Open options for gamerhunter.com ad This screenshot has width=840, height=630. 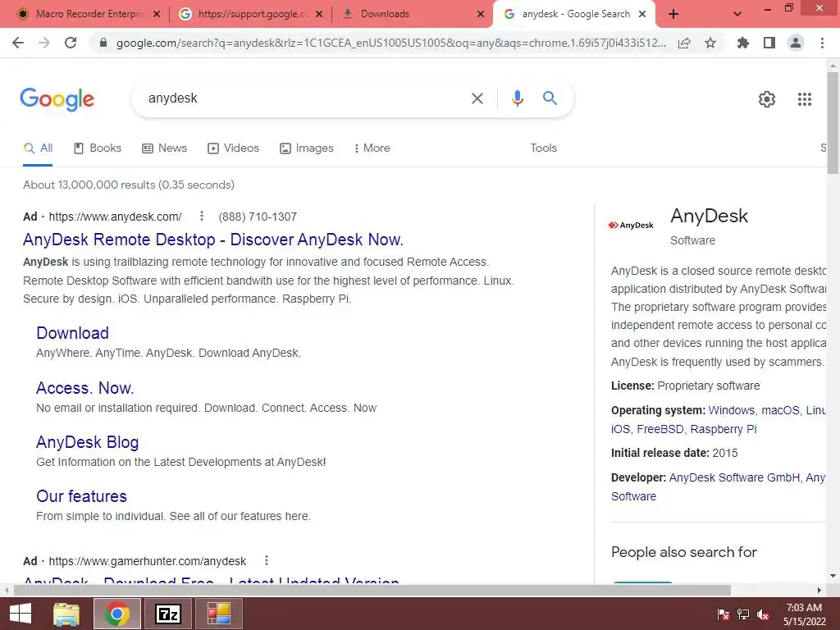[x=267, y=560]
